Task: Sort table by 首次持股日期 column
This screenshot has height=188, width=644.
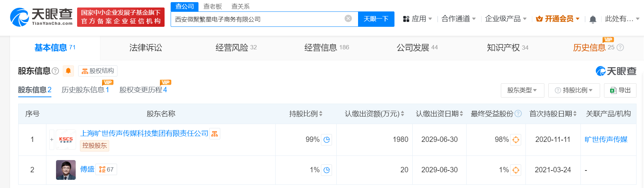Action: coord(575,114)
